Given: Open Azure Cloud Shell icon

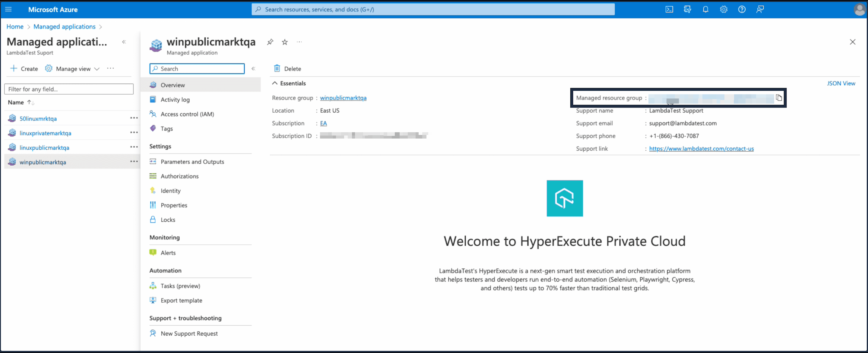Looking at the screenshot, I should click(669, 9).
